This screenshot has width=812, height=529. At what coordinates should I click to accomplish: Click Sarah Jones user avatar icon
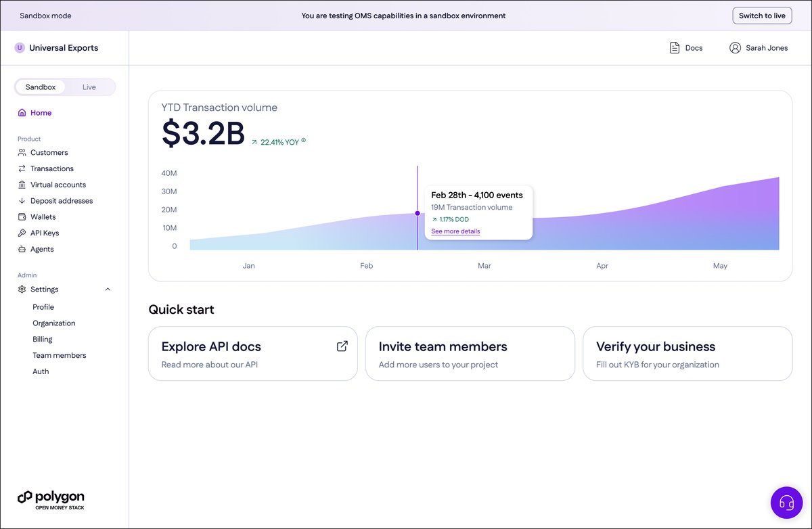[x=735, y=48]
